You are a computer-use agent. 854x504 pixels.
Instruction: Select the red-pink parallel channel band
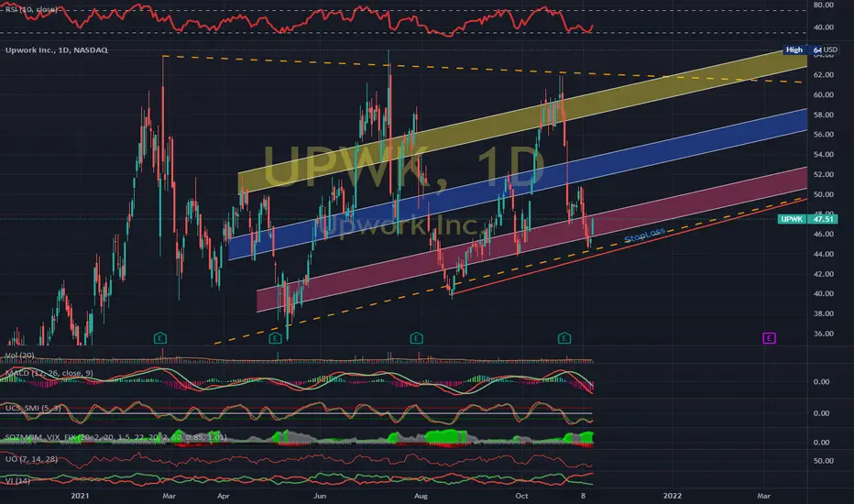(533, 238)
